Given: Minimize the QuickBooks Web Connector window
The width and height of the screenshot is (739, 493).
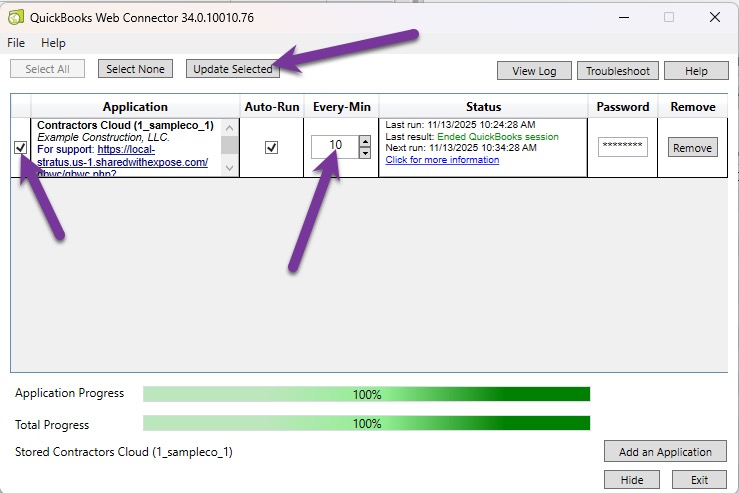Looking at the screenshot, I should (x=624, y=17).
